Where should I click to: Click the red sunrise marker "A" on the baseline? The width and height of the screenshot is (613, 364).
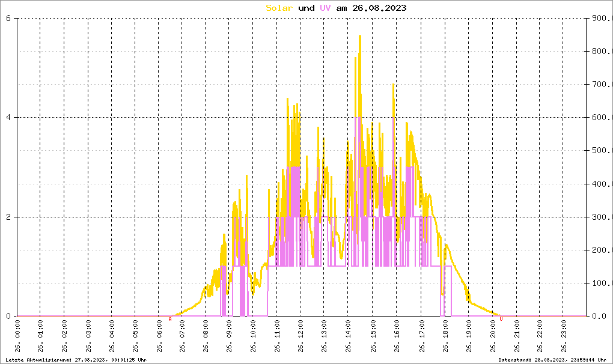pyautogui.click(x=169, y=320)
